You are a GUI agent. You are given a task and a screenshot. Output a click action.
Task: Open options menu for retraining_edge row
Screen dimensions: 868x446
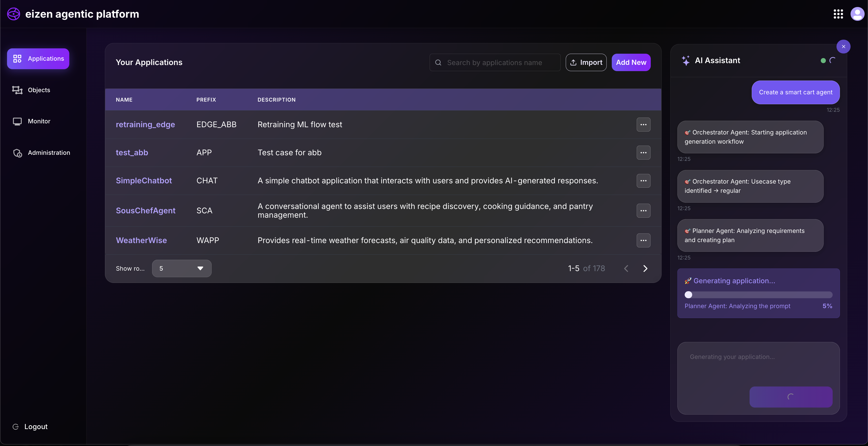coord(643,125)
